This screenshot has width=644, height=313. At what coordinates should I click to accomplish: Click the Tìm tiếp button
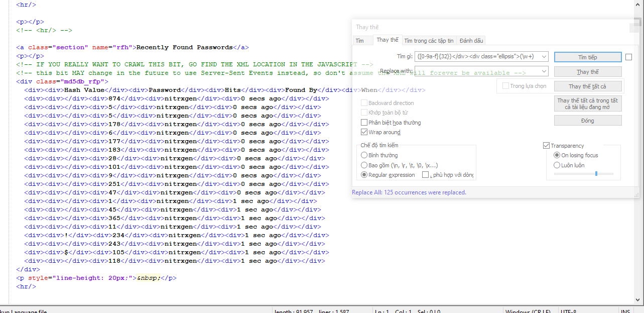click(588, 57)
